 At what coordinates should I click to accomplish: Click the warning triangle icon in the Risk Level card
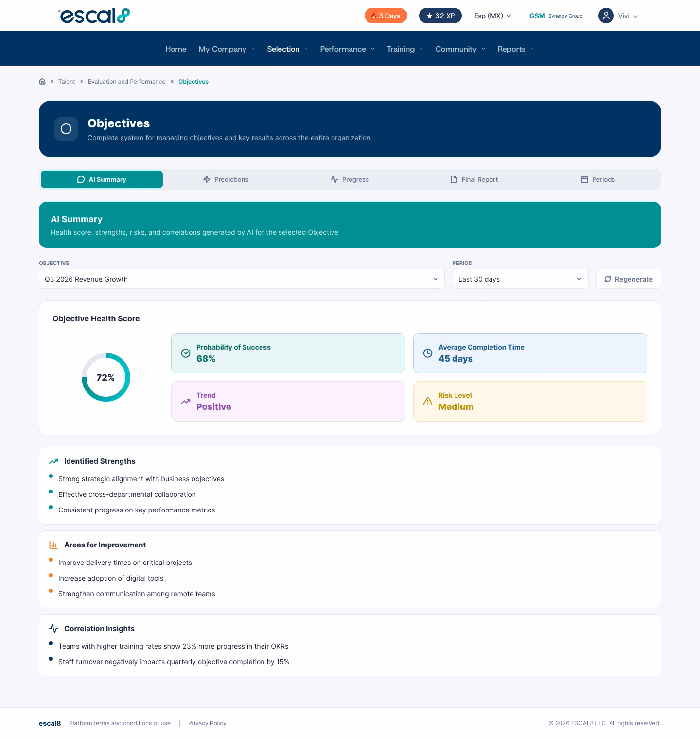(428, 401)
